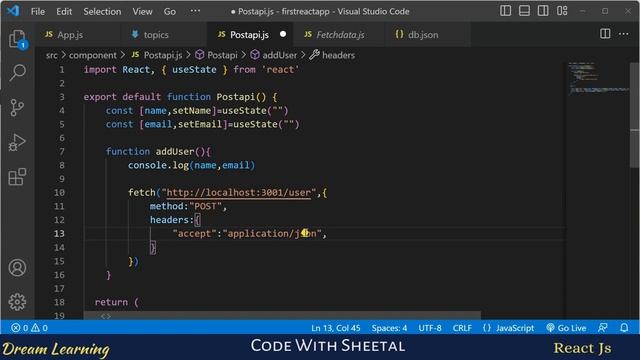This screenshot has width=640, height=360.
Task: Click the Ln 13, Col 45 indicator
Action: tap(336, 328)
